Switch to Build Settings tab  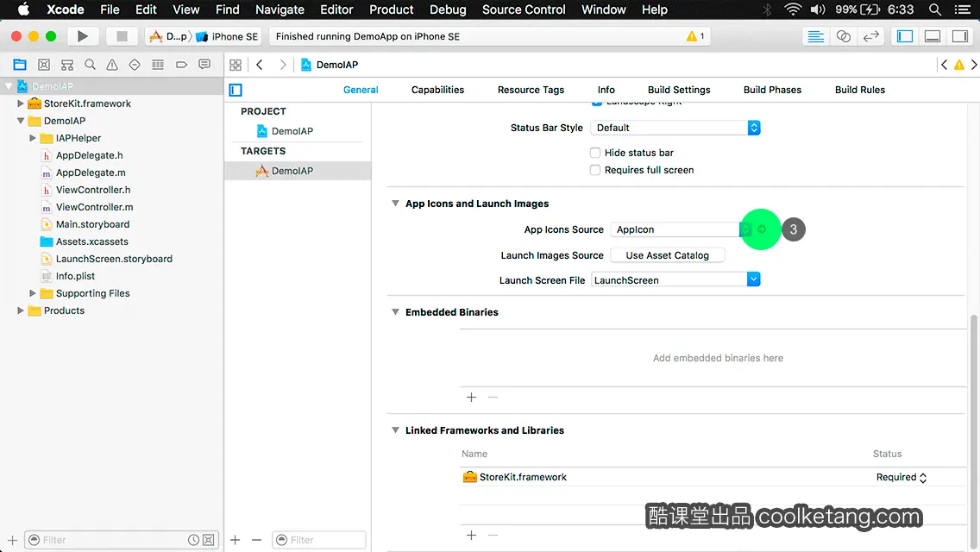coord(679,90)
